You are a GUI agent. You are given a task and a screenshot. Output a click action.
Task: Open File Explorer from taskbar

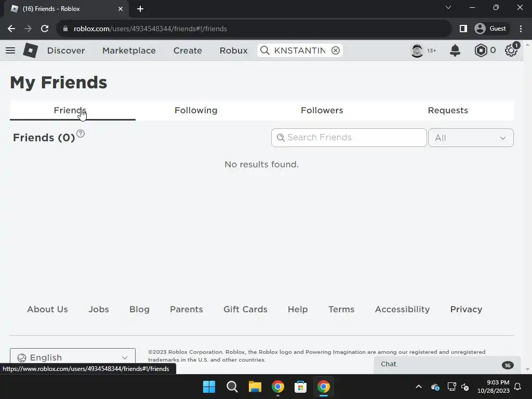(x=255, y=387)
